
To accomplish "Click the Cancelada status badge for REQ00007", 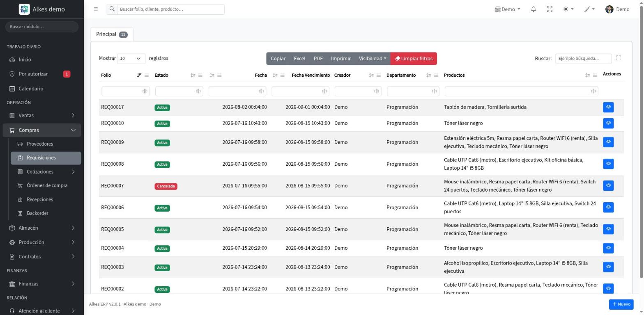I will point(166,186).
